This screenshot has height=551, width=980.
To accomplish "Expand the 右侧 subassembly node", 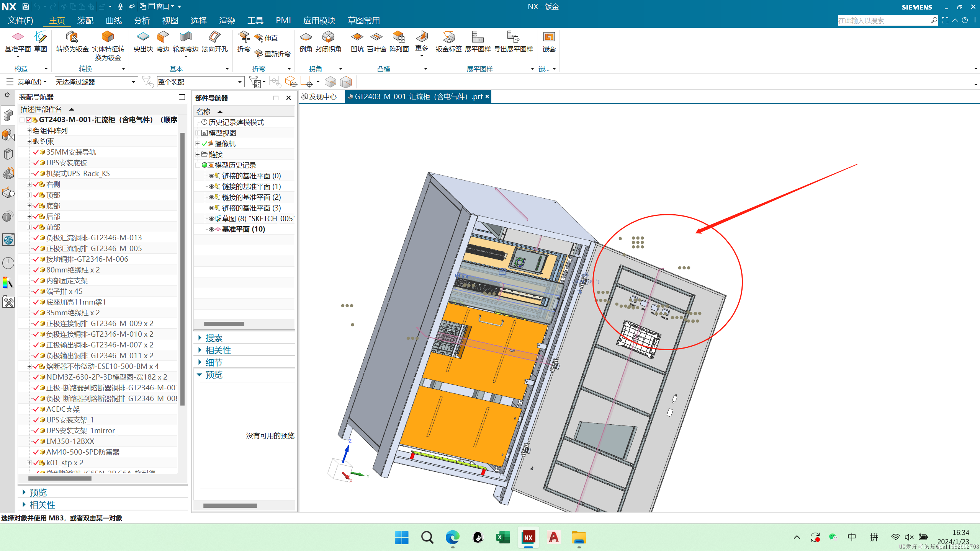I will tap(29, 184).
